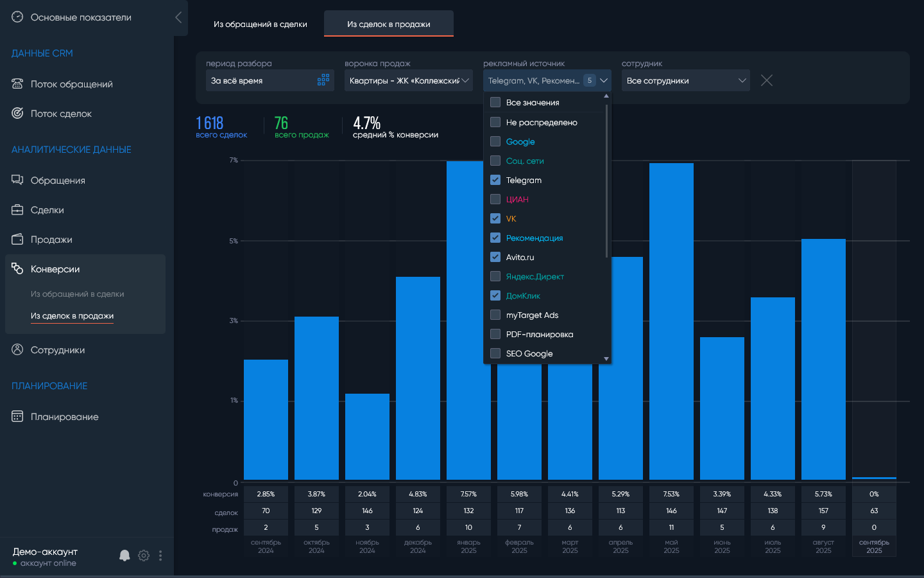This screenshot has width=924, height=578.
Task: Enable the ЦИАН source checkbox
Action: (495, 199)
